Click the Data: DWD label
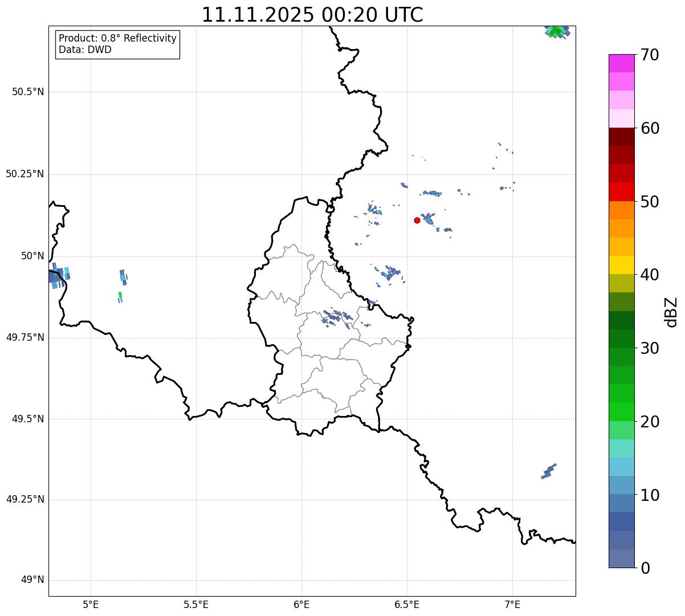The height and width of the screenshot is (616, 685). click(85, 50)
